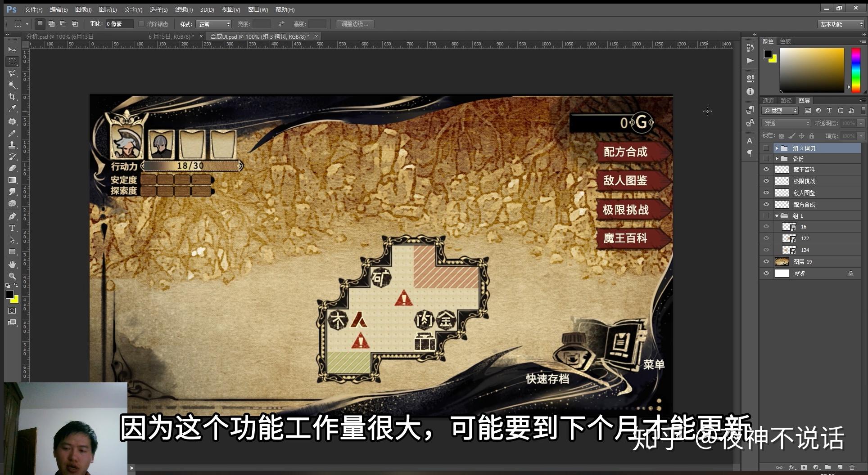Open the History panel icon
Image resolution: width=868 pixels, height=475 pixels.
coord(750,47)
